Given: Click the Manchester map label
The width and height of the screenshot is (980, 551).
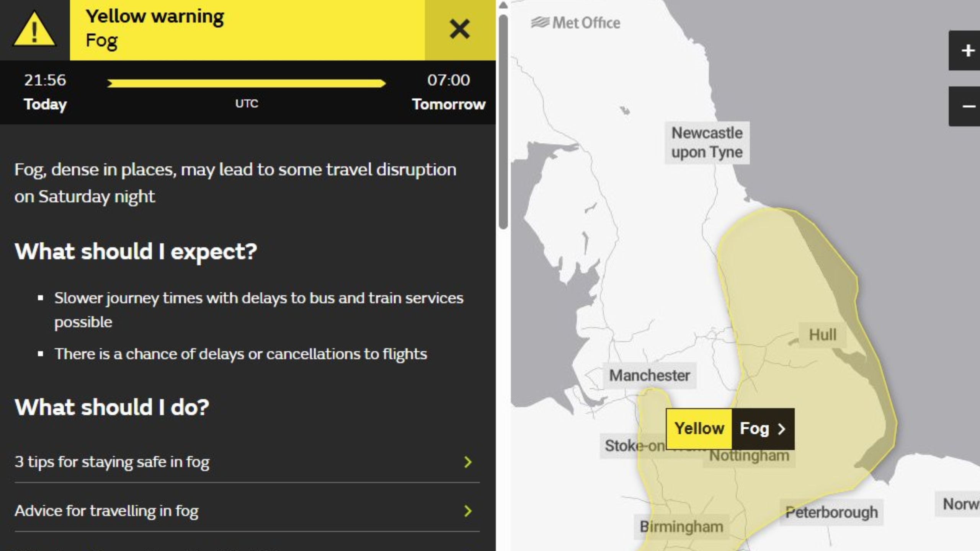Looking at the screenshot, I should point(649,375).
